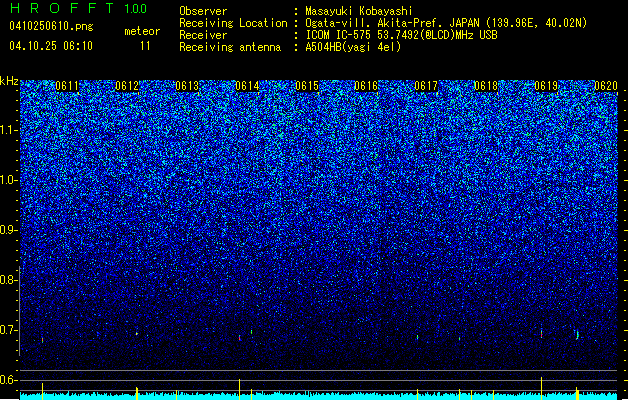Image resolution: width=629 pixels, height=400 pixels.
Task: Click observer name Masayuki Kobayashi
Action: point(359,11)
